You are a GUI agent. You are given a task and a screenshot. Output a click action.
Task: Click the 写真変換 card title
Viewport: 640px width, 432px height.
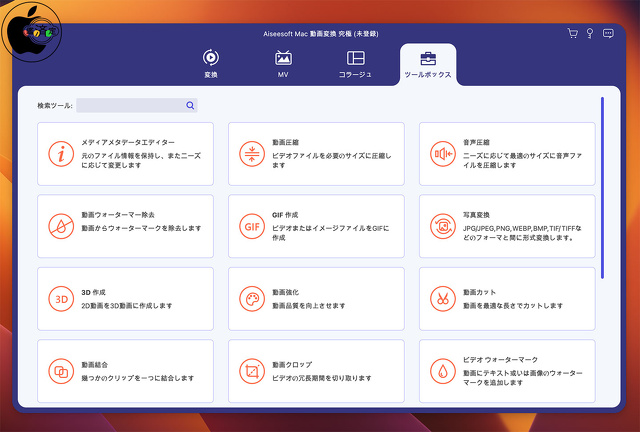click(476, 215)
